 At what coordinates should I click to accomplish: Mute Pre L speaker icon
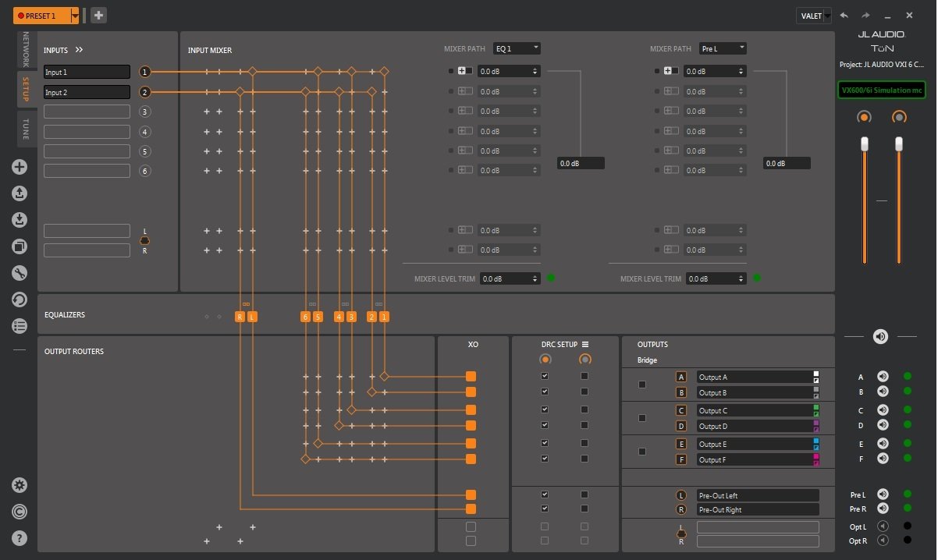(x=883, y=494)
